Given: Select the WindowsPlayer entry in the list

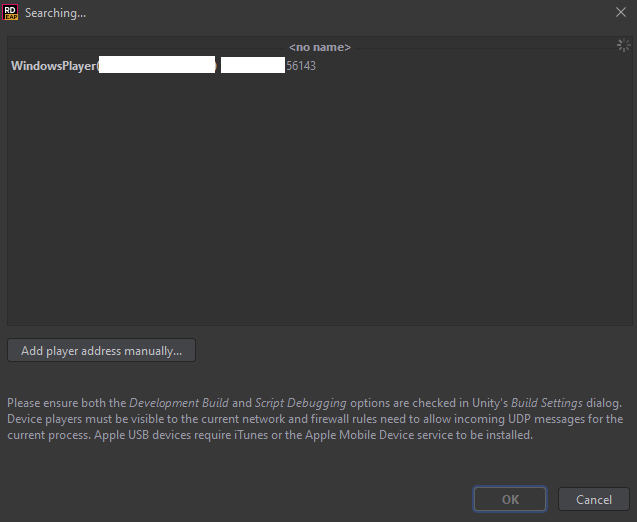Looking at the screenshot, I should [320, 66].
